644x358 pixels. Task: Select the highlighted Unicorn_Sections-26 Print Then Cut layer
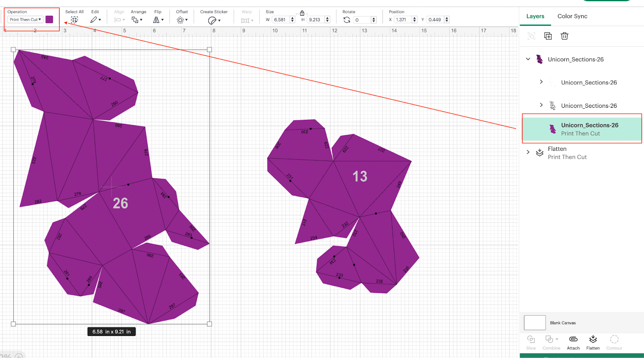(x=582, y=129)
